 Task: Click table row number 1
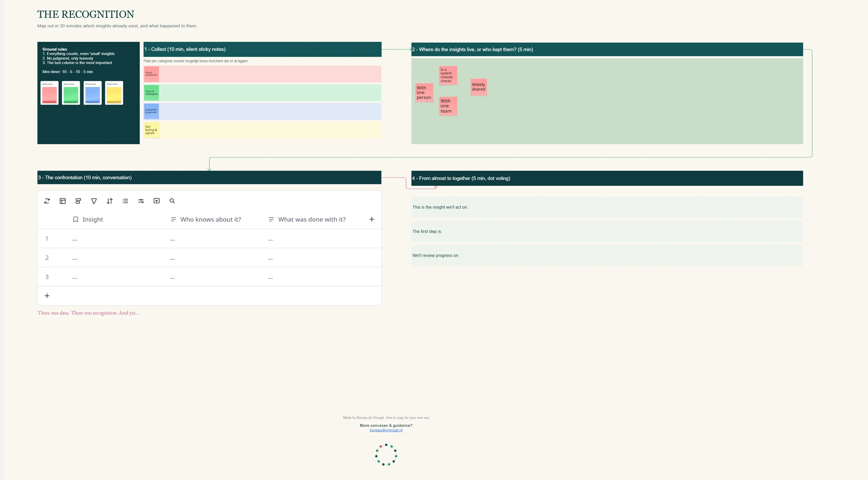[47, 239]
